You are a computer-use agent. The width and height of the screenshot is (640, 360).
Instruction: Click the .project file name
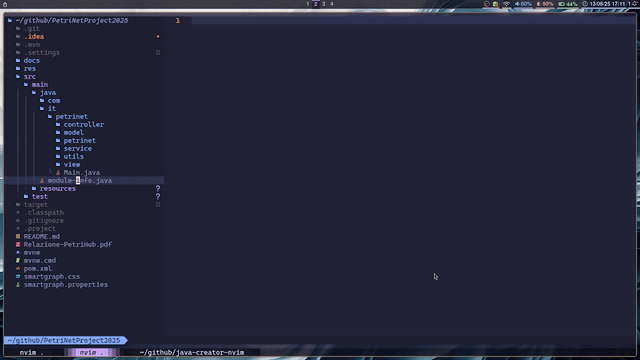40,229
